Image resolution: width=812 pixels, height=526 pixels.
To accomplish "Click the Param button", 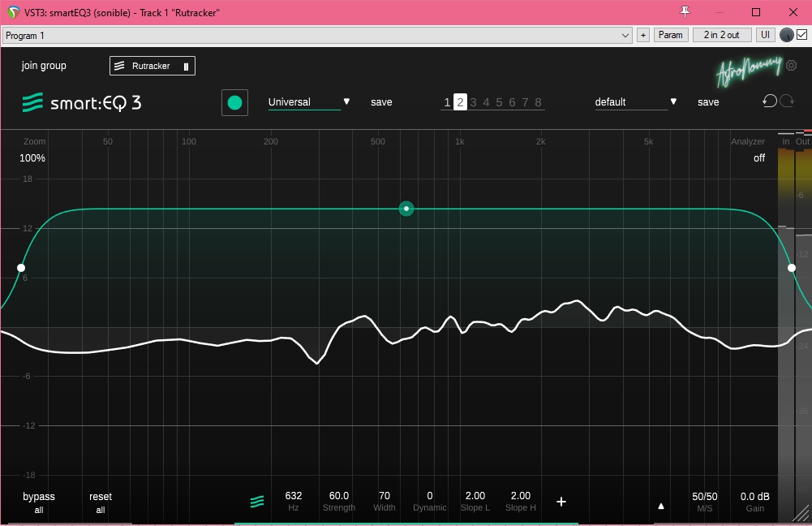I will pyautogui.click(x=671, y=35).
